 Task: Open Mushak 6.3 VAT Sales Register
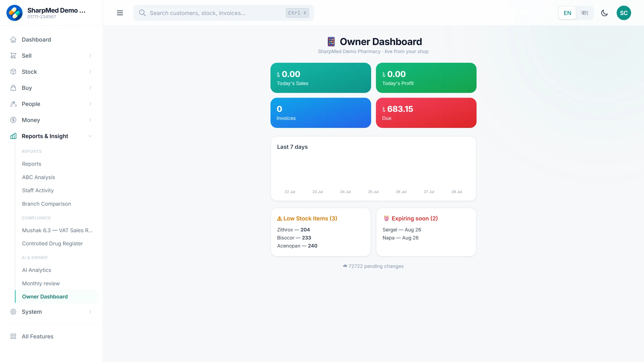pos(56,230)
